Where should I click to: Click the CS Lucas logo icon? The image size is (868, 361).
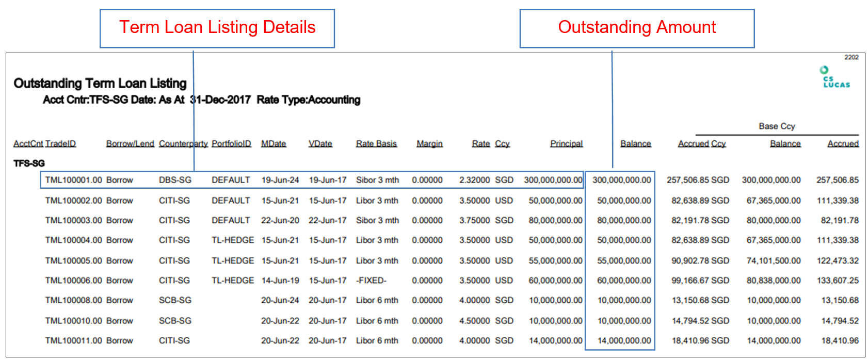[835, 78]
